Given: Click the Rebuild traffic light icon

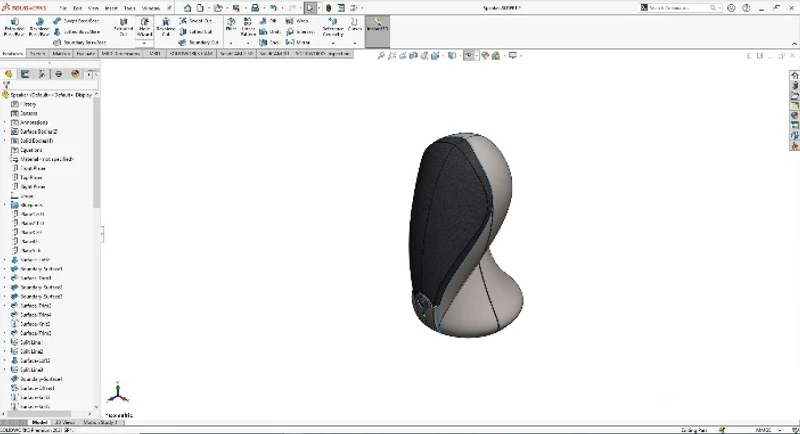Looking at the screenshot, I should (x=329, y=8).
